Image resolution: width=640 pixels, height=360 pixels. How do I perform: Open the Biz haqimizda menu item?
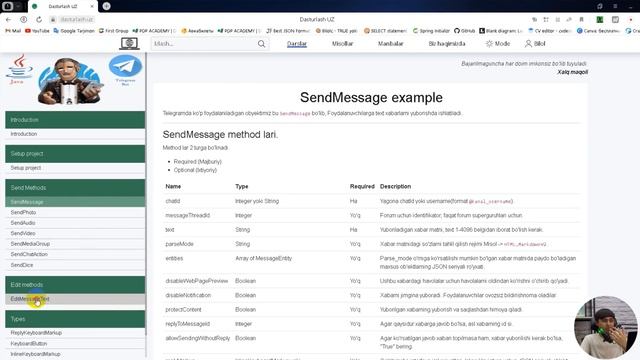[x=447, y=44]
